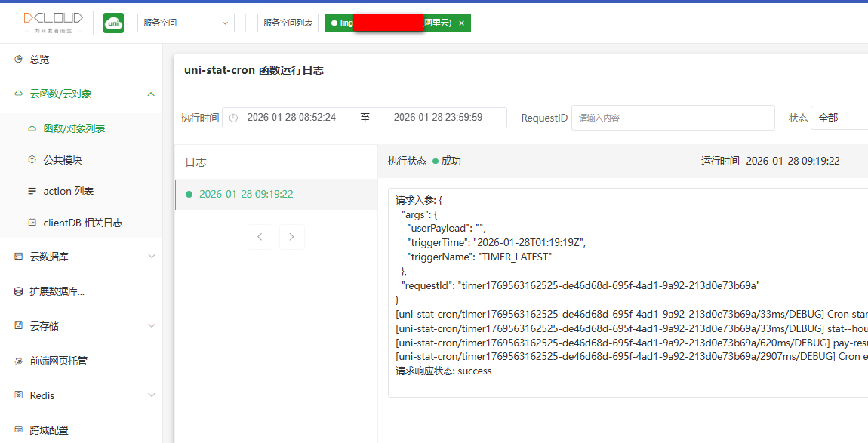Open the 服务空间 dropdown selector

pyautogui.click(x=186, y=23)
